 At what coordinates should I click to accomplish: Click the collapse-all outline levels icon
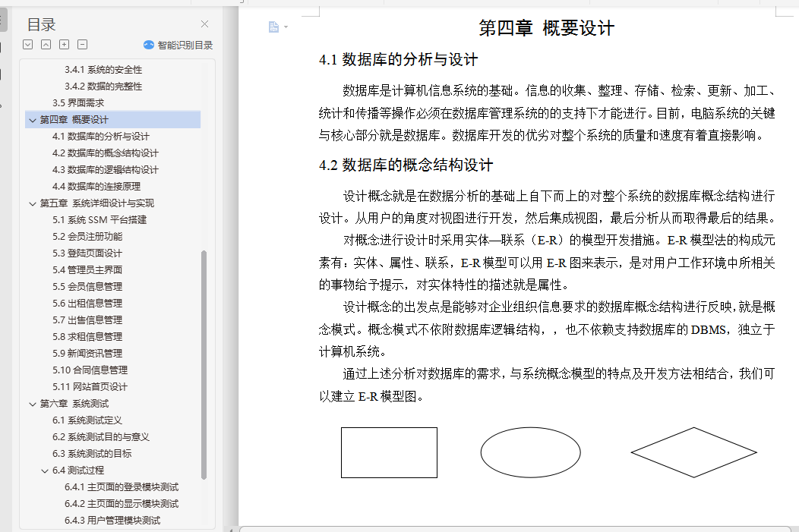pos(46,45)
